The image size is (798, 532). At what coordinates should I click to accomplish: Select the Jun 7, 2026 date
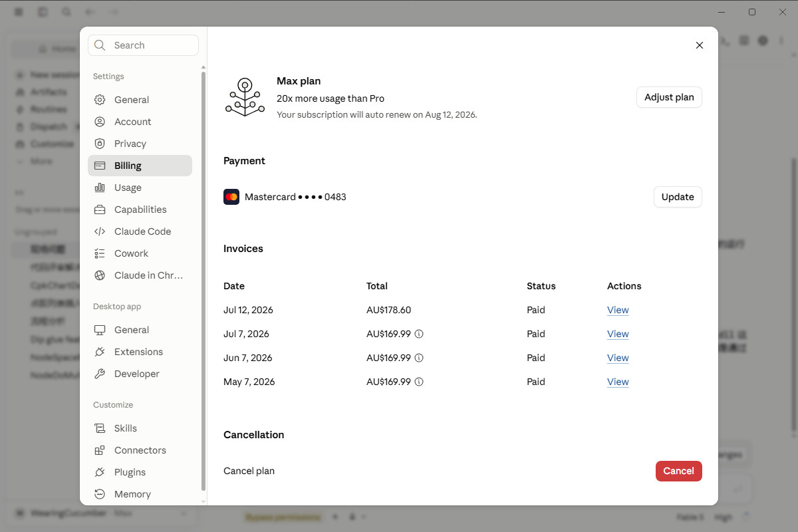coord(248,358)
